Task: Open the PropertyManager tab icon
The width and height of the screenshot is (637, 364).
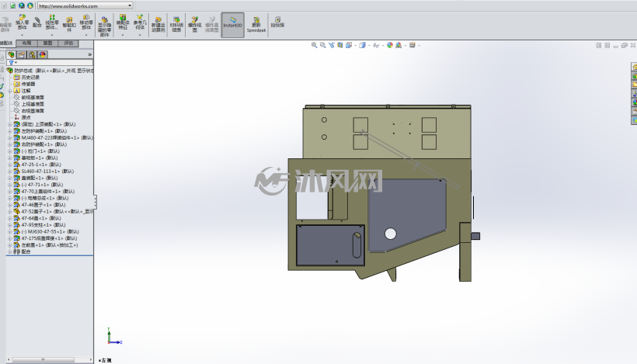Action: [22, 54]
